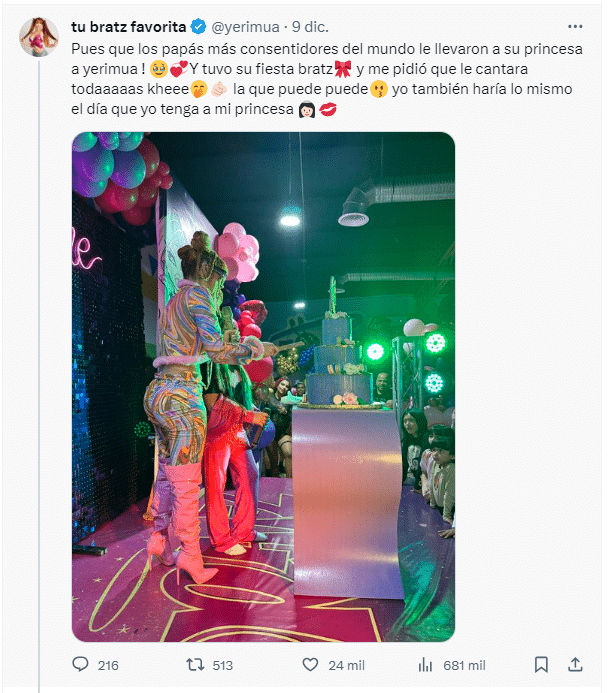Click the share upload icon
Viewport: 611px width, 693px height.
coord(575,664)
